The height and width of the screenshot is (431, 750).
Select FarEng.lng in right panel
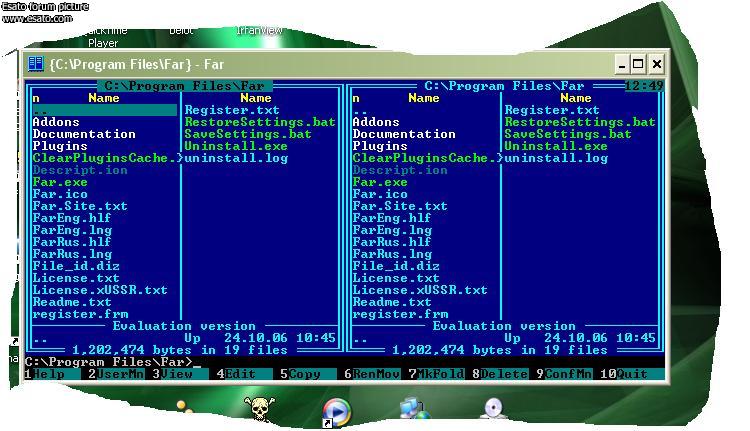pos(392,230)
